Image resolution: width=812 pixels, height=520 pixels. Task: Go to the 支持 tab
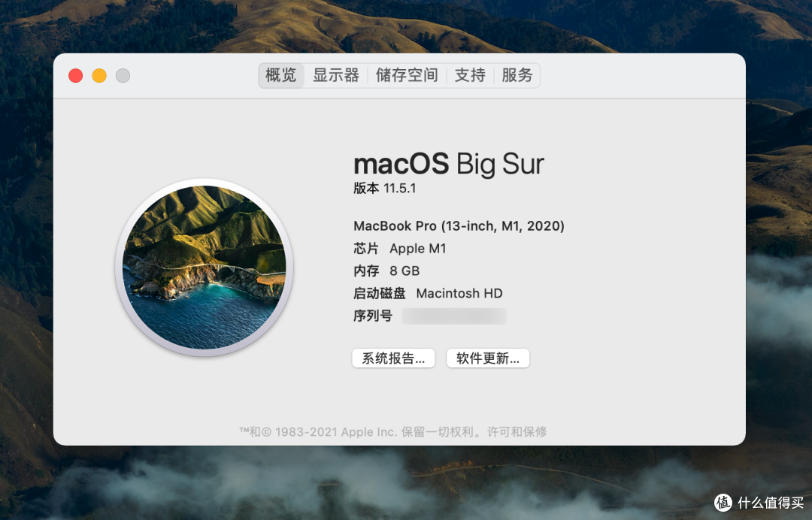(470, 76)
